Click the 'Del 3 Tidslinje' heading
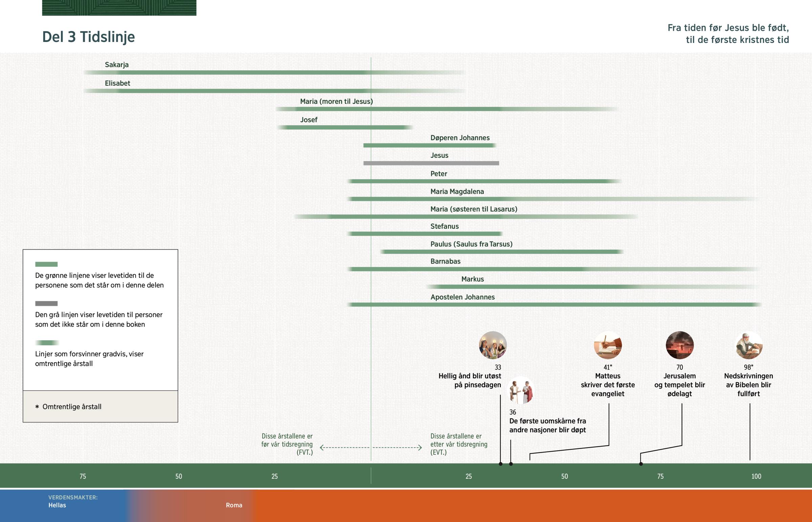The height and width of the screenshot is (522, 812). pos(88,37)
